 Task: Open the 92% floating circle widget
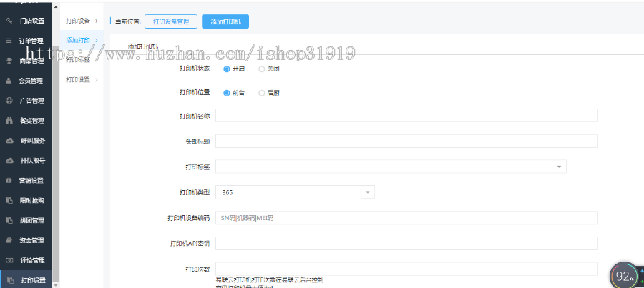click(623, 276)
